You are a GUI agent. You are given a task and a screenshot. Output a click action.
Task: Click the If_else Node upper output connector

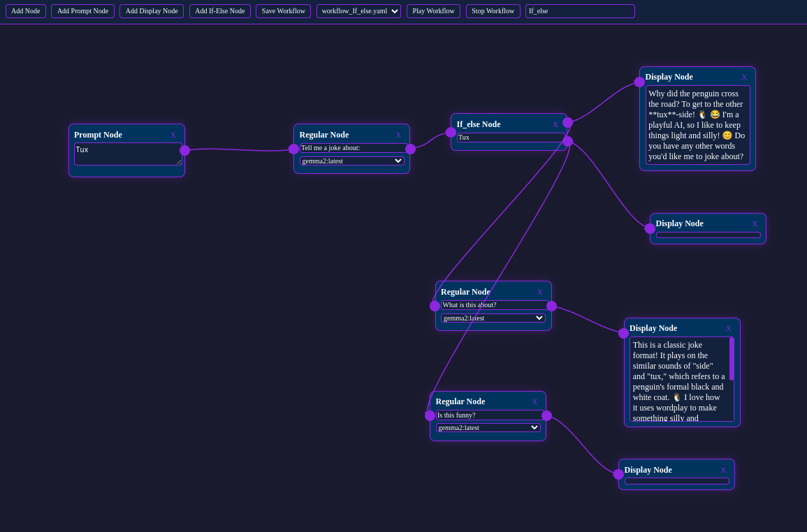pos(567,122)
